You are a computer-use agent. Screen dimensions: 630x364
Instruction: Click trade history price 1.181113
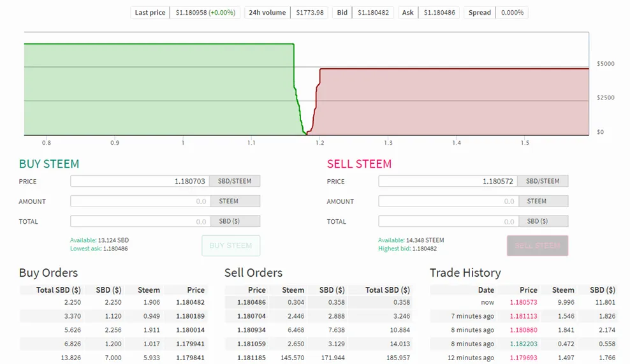click(524, 316)
